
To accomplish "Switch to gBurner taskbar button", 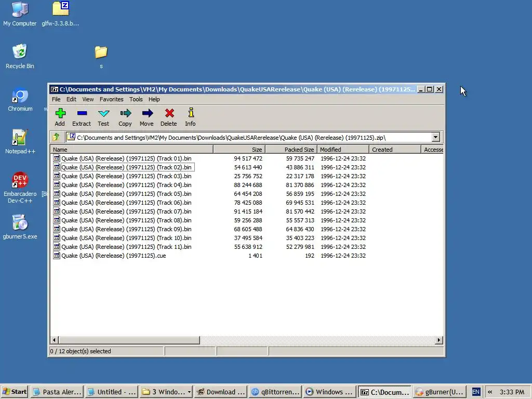I will coord(438,392).
